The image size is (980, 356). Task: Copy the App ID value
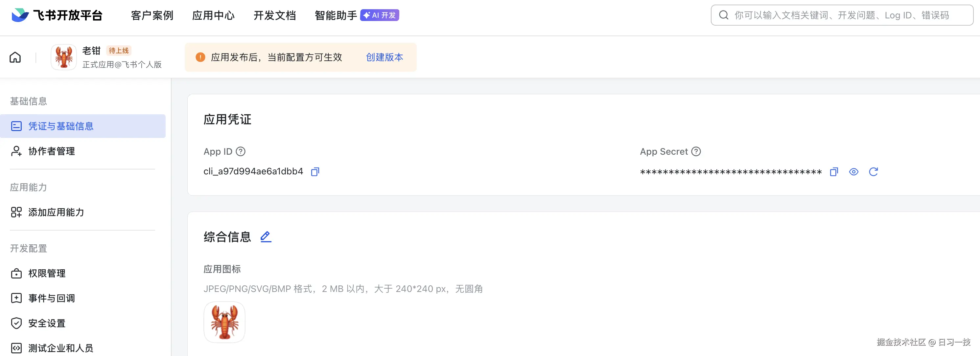tap(315, 172)
